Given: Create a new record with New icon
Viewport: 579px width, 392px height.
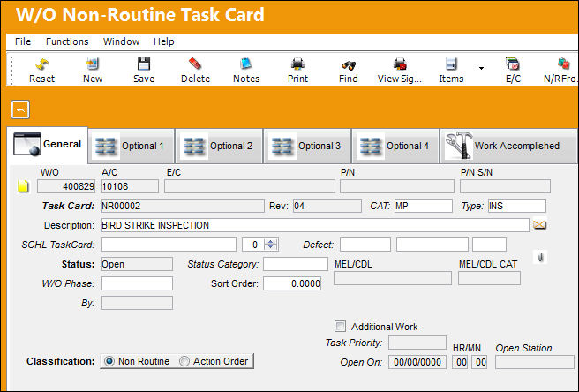Looking at the screenshot, I should pos(93,70).
